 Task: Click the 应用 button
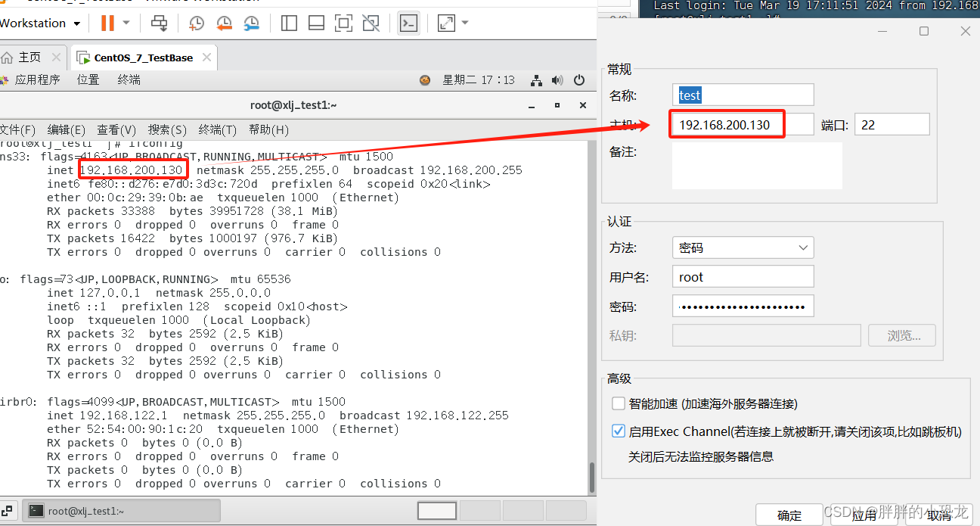pos(864,515)
